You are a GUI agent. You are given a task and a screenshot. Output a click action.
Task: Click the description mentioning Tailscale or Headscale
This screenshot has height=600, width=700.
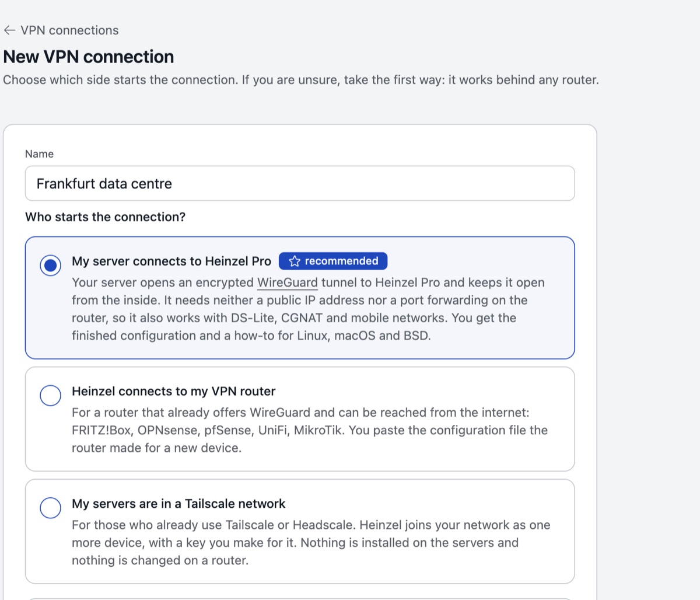[311, 543]
